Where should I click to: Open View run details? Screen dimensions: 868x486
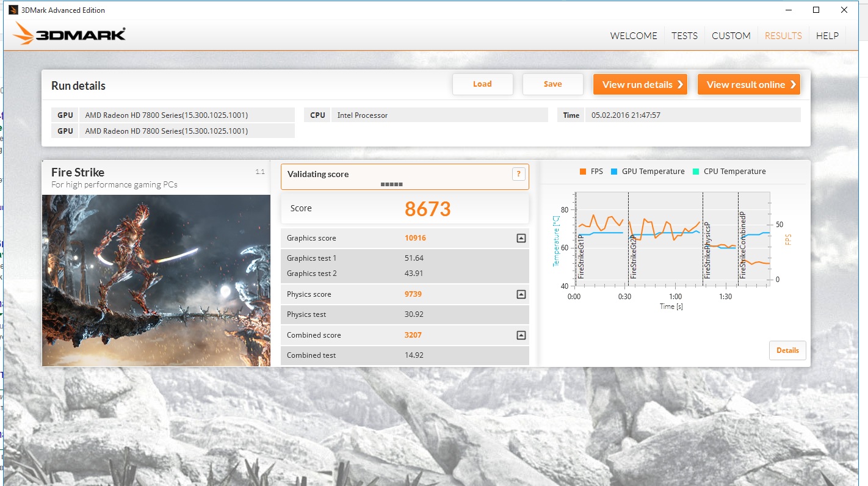[640, 84]
